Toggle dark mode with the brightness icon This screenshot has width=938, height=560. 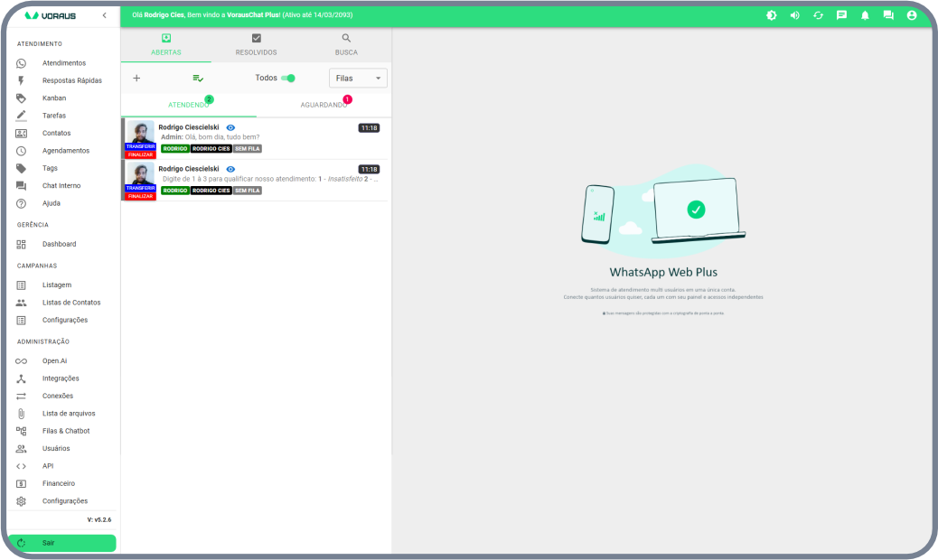(x=771, y=15)
